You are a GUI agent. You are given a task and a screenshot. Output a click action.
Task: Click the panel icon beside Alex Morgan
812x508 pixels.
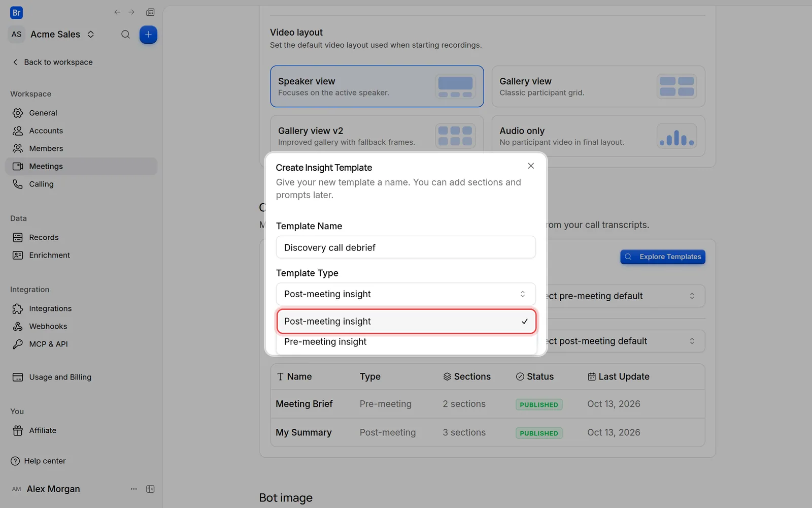150,489
